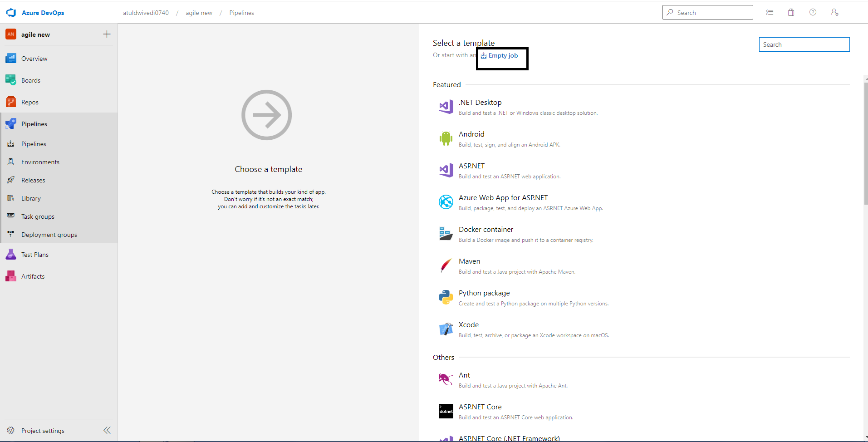The width and height of the screenshot is (868, 442).
Task: Click the Docker container ship icon
Action: pos(446,234)
